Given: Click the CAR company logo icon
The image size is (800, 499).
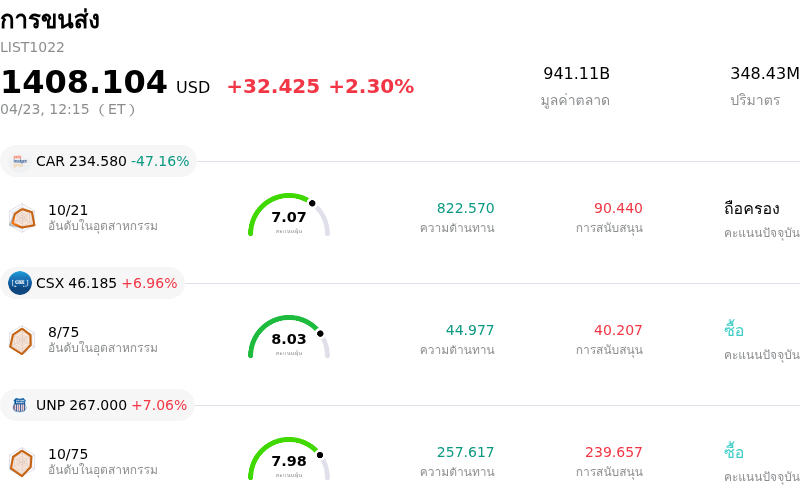Looking at the screenshot, I should tap(20, 161).
